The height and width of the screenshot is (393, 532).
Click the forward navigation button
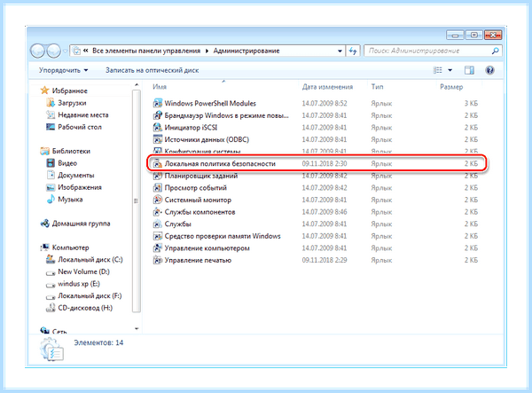(x=53, y=51)
